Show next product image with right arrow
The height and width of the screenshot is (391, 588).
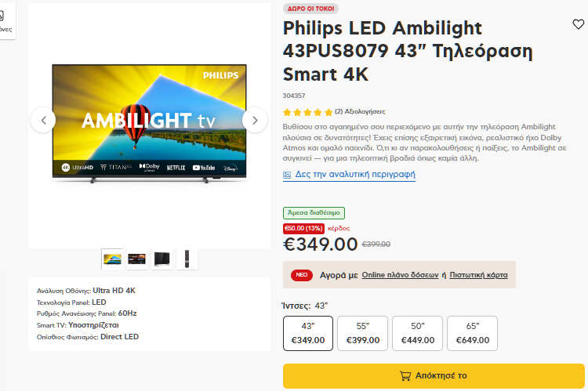[255, 121]
